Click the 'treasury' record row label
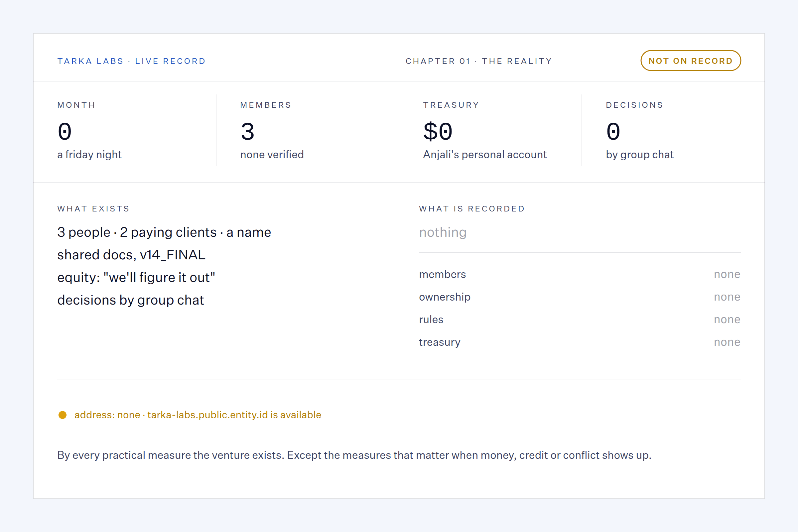Screen dimensions: 798x532 [440, 342]
